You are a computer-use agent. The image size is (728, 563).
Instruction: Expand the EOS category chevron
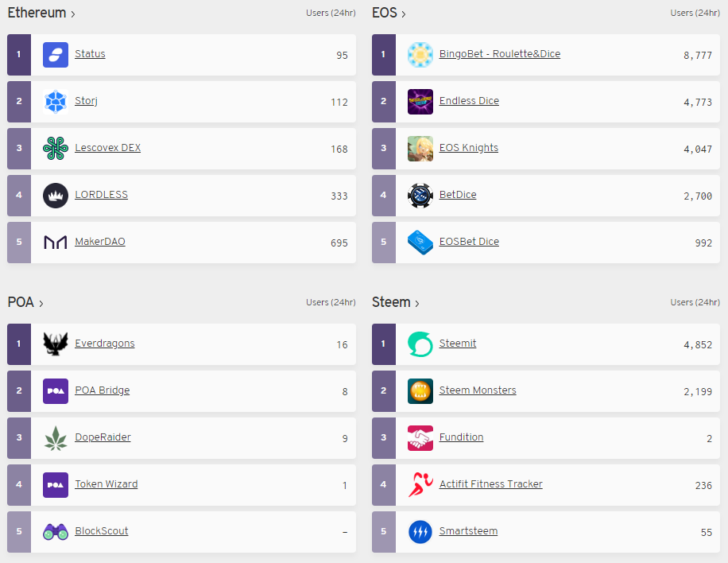pos(402,13)
